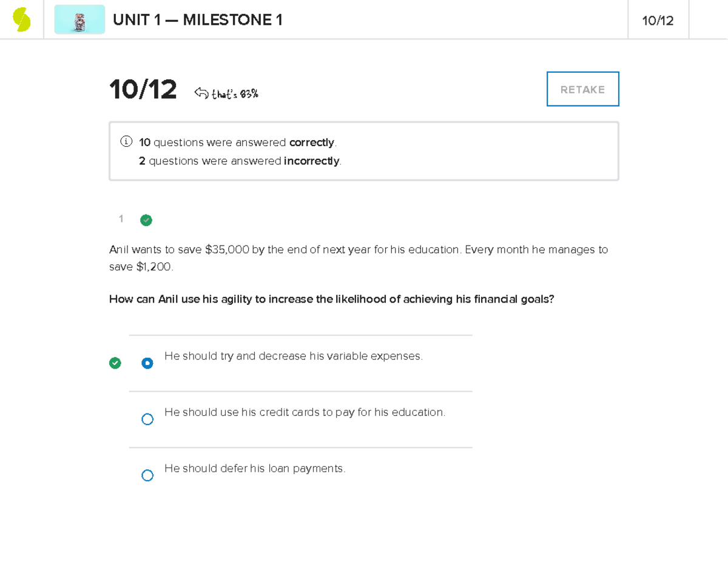Click the green checkmark beside question 1
This screenshot has height=562, width=728.
click(x=146, y=220)
